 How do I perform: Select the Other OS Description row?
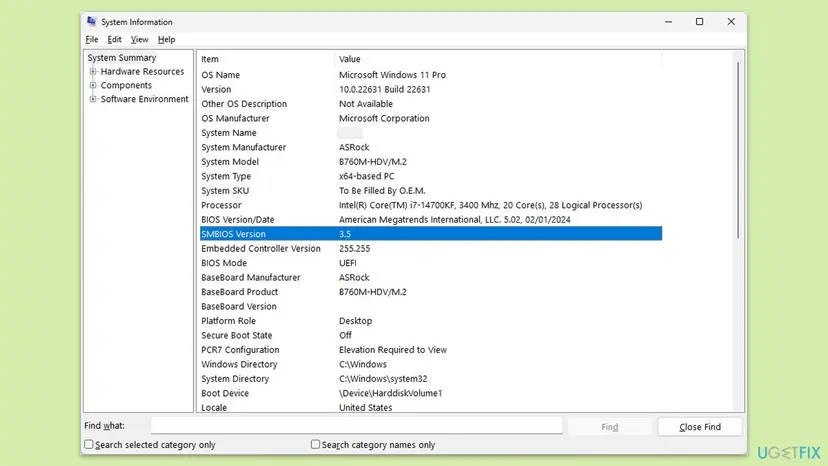click(431, 104)
